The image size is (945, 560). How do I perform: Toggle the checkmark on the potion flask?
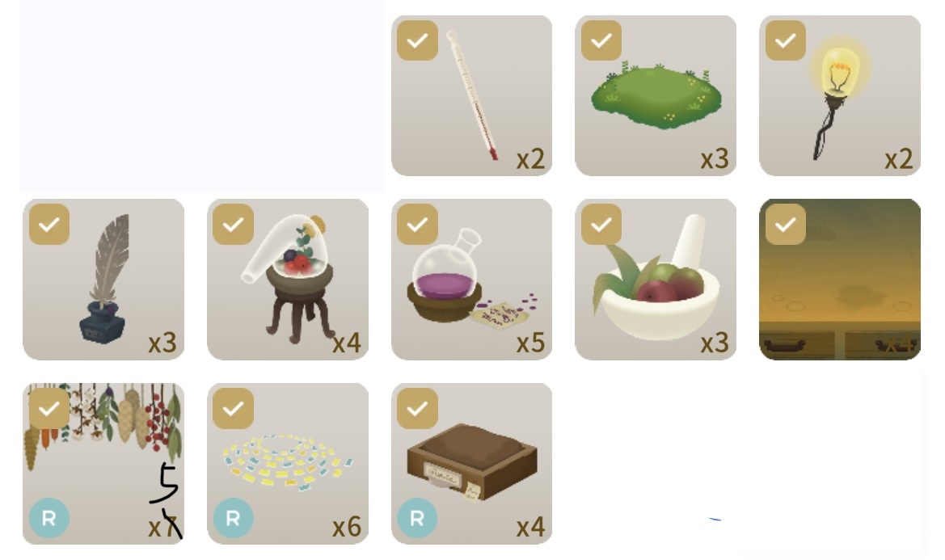tap(418, 225)
